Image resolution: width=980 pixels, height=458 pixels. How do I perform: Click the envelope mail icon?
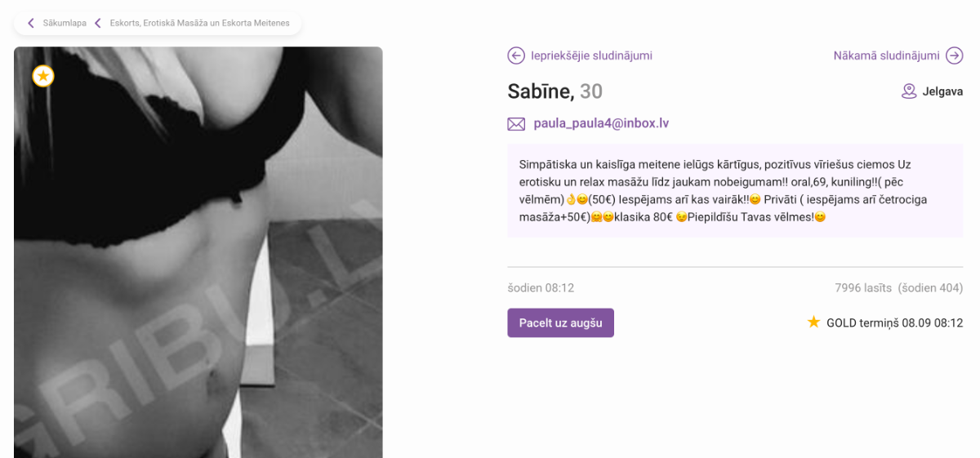coord(516,124)
